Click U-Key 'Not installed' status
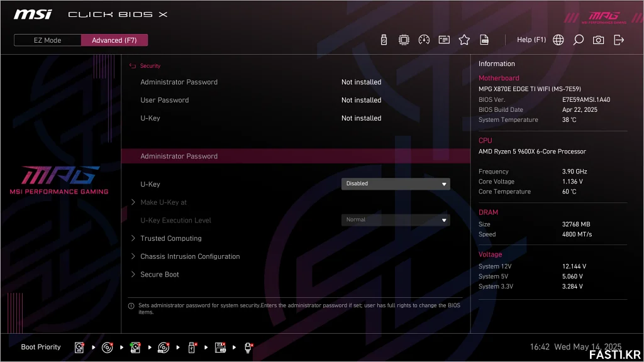Image resolution: width=644 pixels, height=362 pixels. click(x=362, y=118)
